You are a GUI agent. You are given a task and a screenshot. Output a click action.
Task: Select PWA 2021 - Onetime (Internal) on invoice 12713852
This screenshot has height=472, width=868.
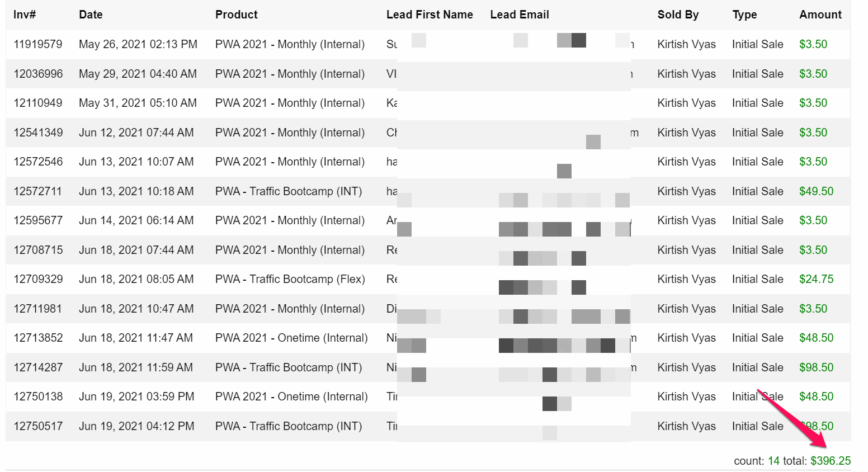(291, 338)
